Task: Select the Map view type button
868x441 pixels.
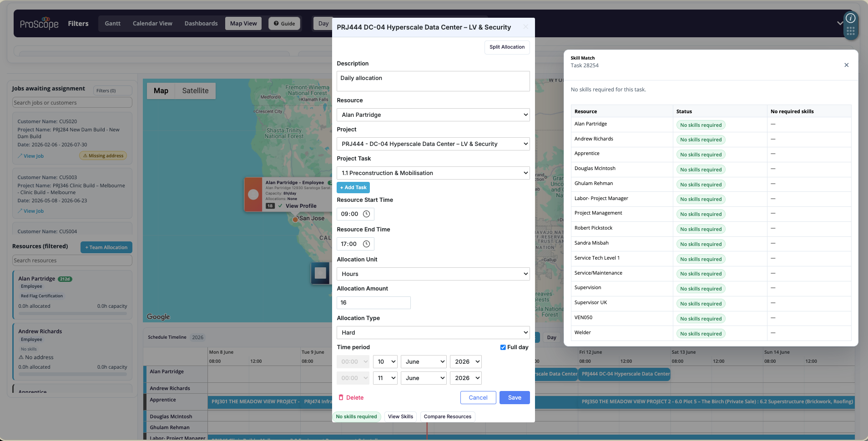Action: [x=161, y=91]
